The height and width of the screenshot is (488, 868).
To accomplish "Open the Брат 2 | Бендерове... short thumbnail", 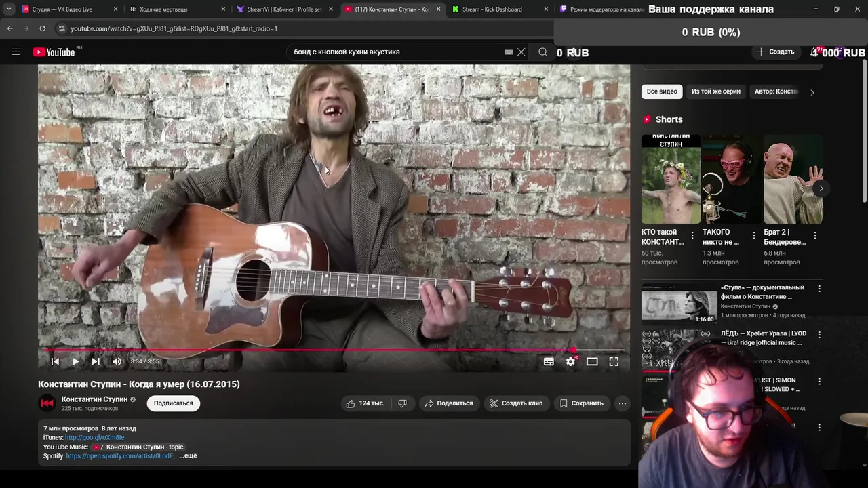I will tap(793, 179).
